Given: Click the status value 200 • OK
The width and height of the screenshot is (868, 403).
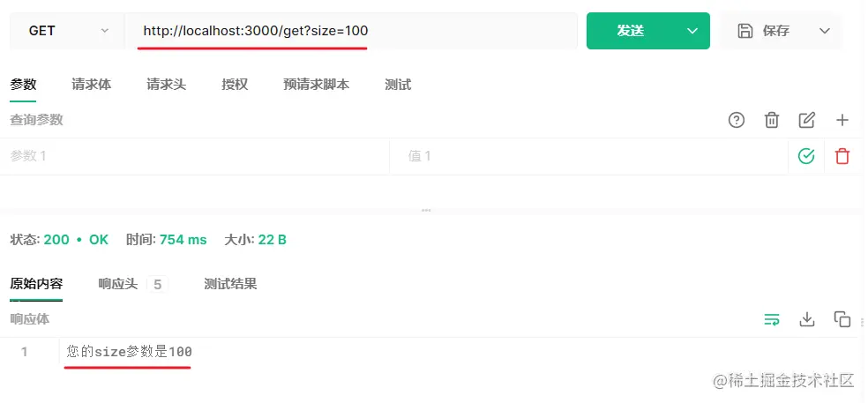Looking at the screenshot, I should tap(76, 240).
